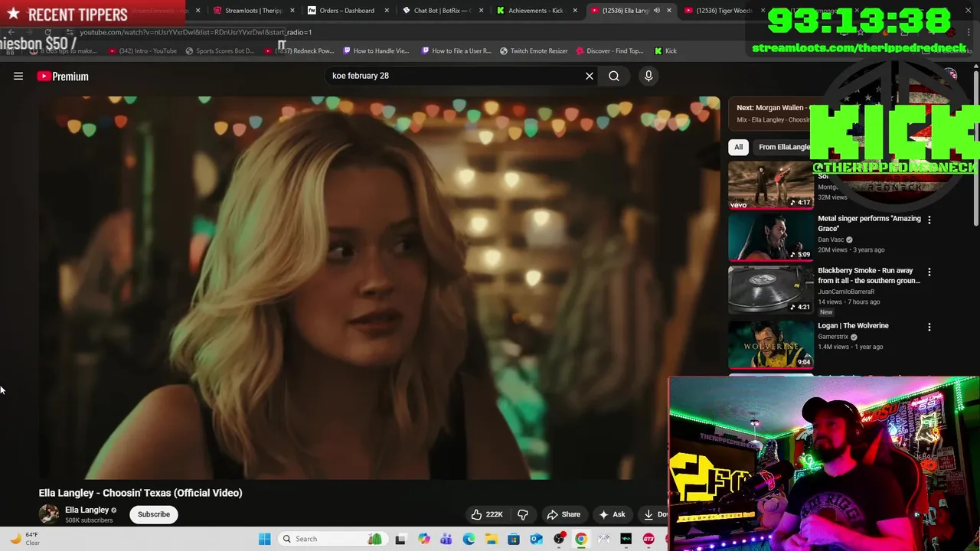980x551 pixels.
Task: Open the Ask AI button
Action: [x=612, y=514]
